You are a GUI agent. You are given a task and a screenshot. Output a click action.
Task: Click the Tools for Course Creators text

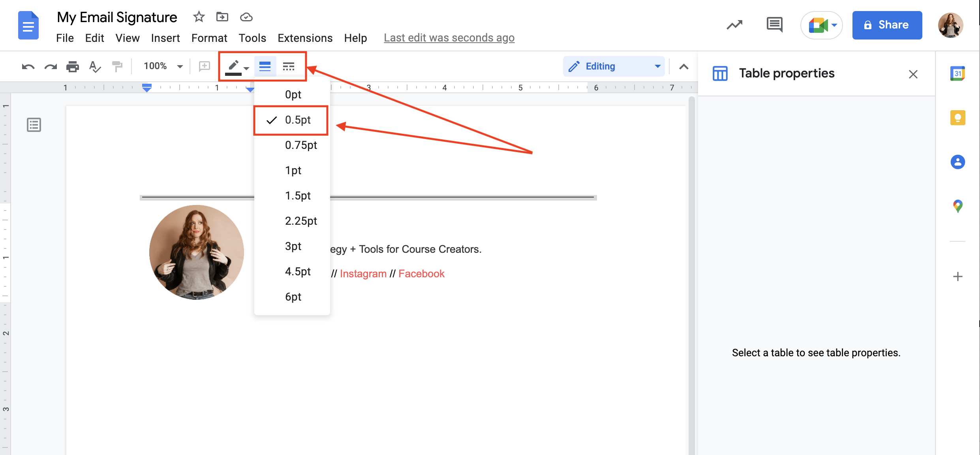coord(419,249)
